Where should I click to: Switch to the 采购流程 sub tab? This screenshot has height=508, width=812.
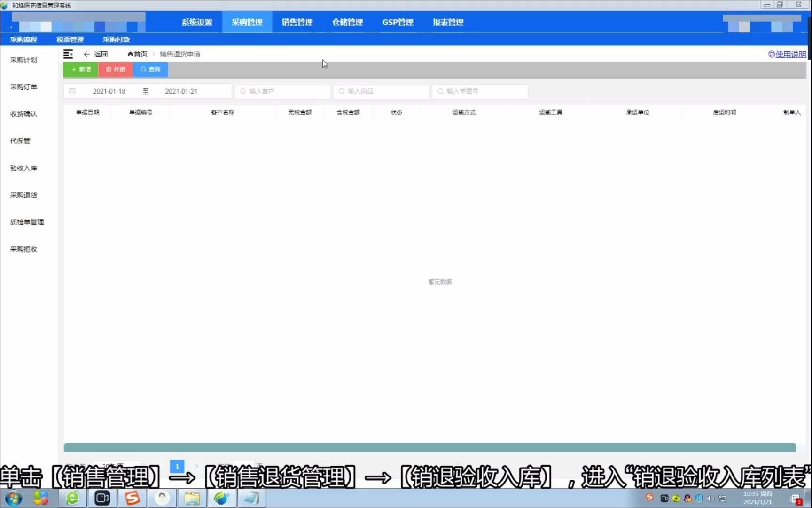pyautogui.click(x=23, y=40)
